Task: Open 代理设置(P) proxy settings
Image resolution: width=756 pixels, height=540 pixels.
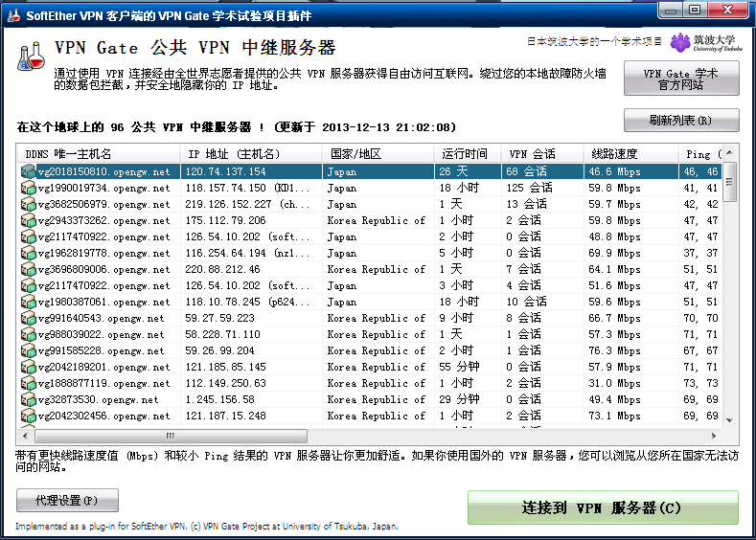Action: 67,501
